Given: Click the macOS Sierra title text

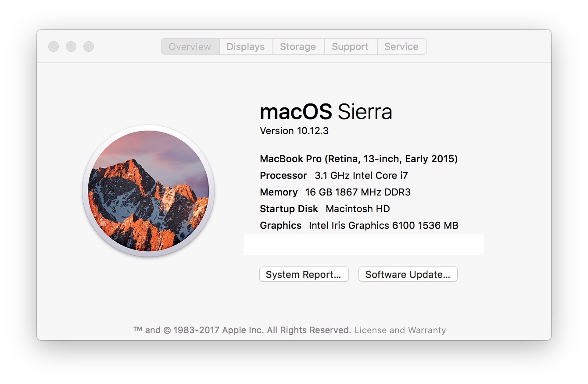Looking at the screenshot, I should pos(326,112).
